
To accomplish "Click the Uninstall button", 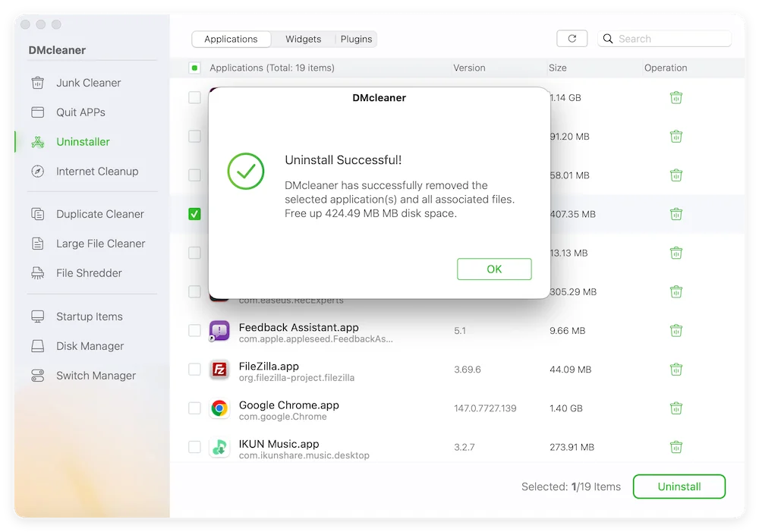I will [x=679, y=486].
